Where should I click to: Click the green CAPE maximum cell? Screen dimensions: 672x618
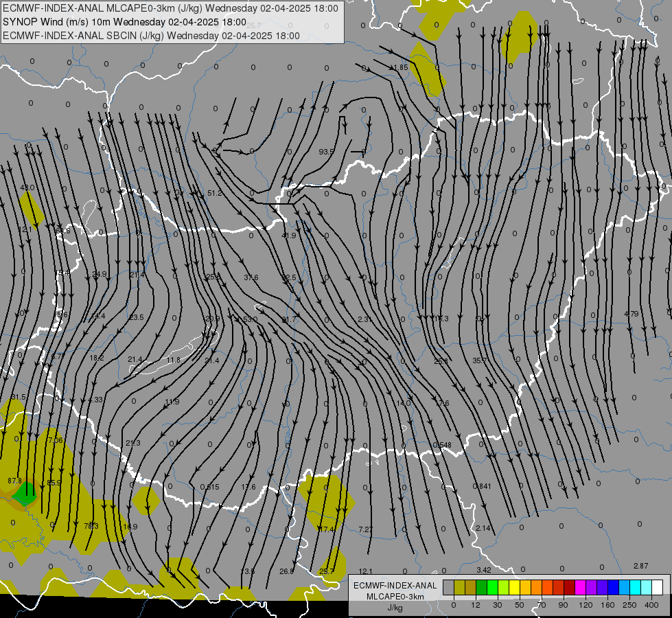click(x=25, y=494)
